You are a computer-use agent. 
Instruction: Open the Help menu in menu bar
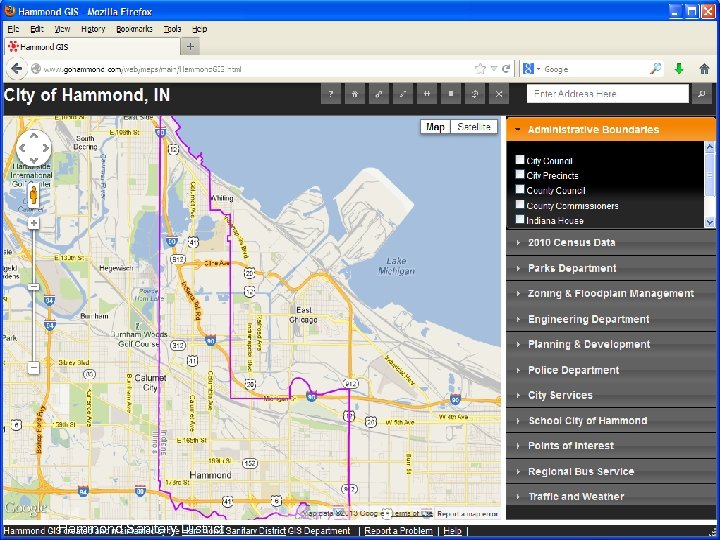199,29
